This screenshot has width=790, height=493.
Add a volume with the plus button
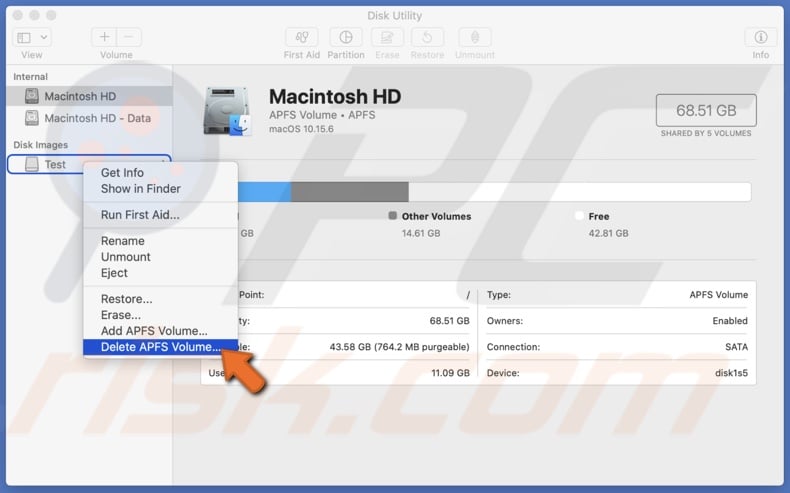(104, 37)
